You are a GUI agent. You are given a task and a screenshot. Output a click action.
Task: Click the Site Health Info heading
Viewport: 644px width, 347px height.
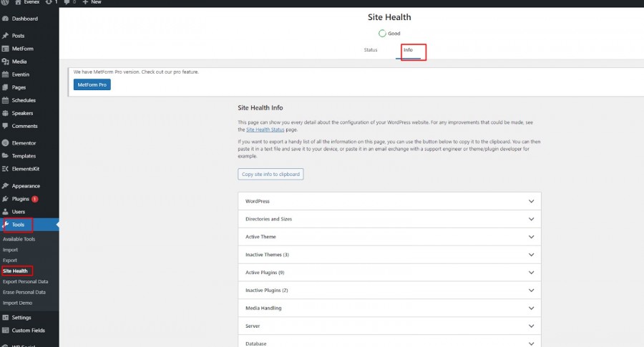[x=260, y=107]
